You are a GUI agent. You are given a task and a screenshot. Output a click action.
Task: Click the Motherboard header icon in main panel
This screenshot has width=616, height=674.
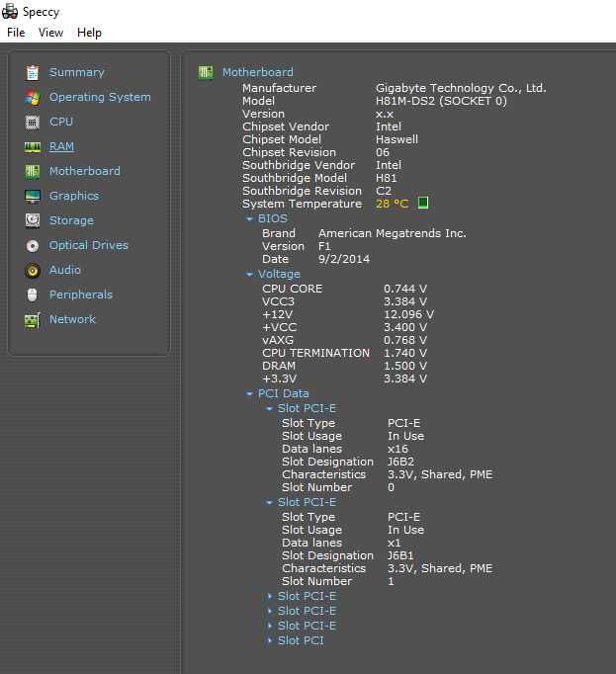pos(206,72)
